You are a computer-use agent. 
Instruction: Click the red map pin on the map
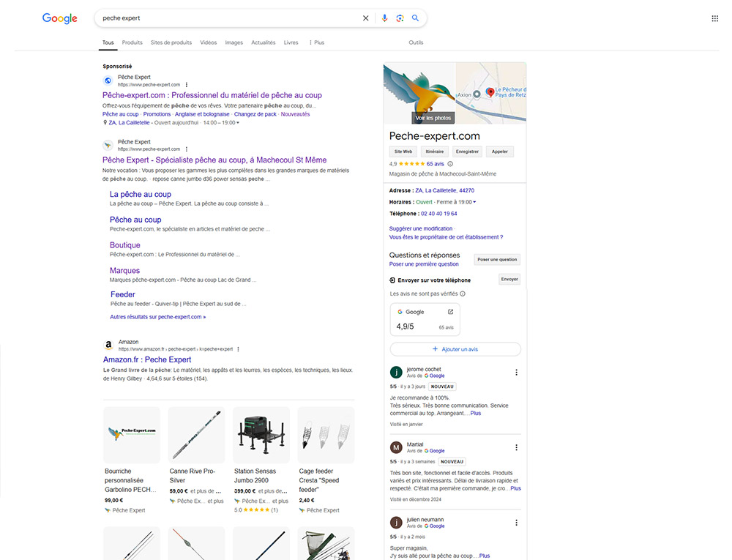(x=490, y=92)
